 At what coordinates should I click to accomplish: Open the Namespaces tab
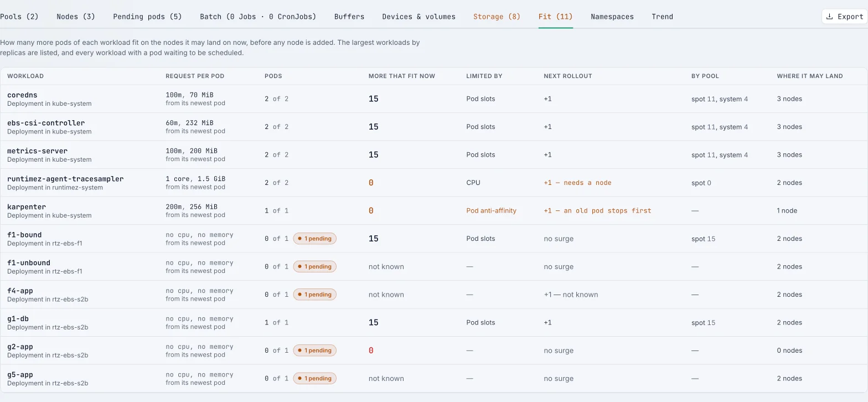(612, 17)
